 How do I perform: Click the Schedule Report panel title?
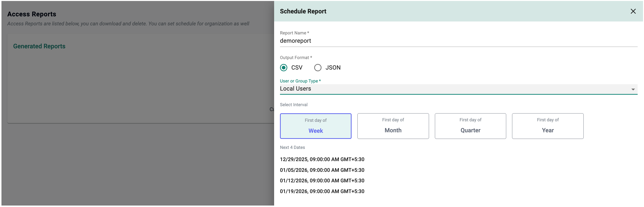pos(303,11)
